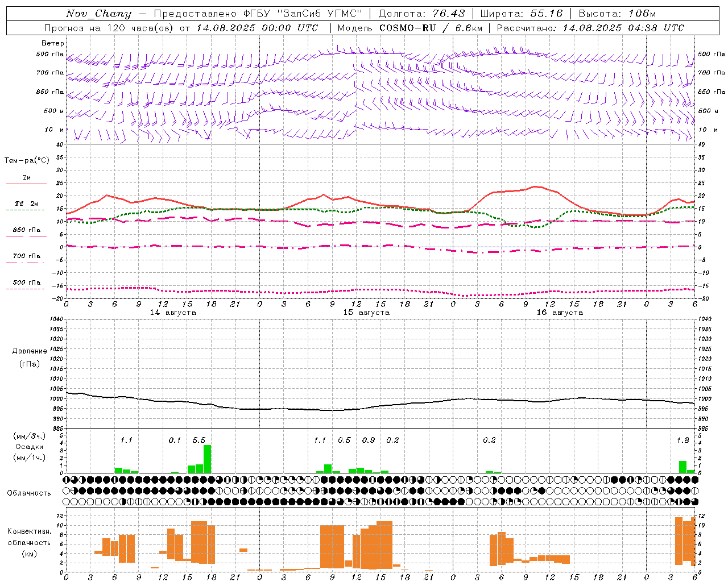Click the "16 августа" date label
The height and width of the screenshot is (582, 728).
pyautogui.click(x=560, y=313)
